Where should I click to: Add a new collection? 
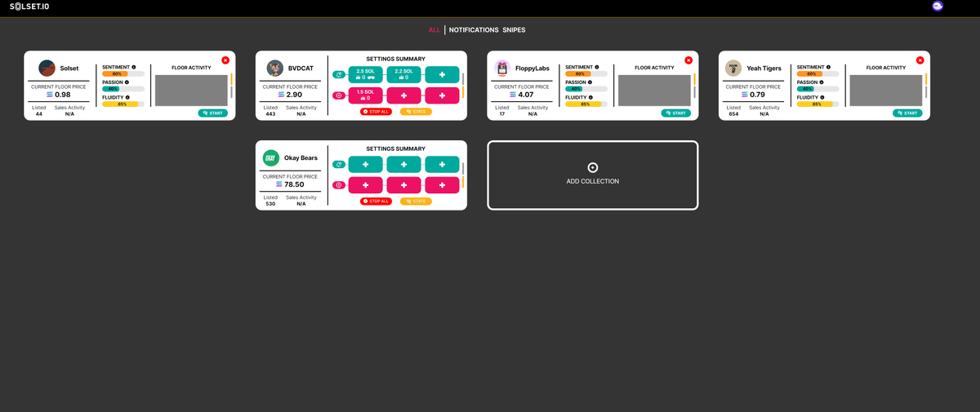(593, 175)
